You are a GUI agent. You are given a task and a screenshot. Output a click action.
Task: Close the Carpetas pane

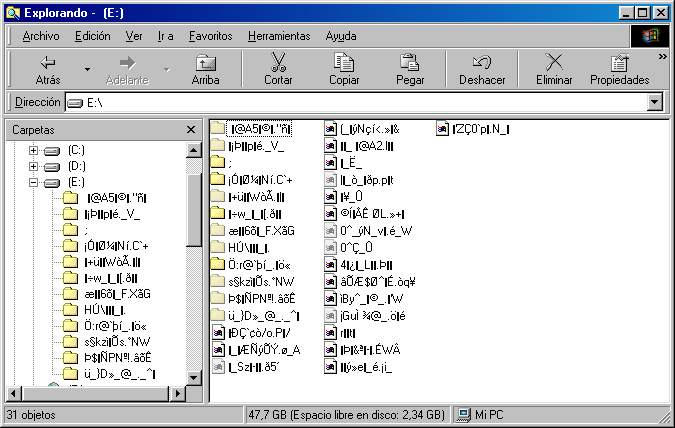click(x=191, y=130)
